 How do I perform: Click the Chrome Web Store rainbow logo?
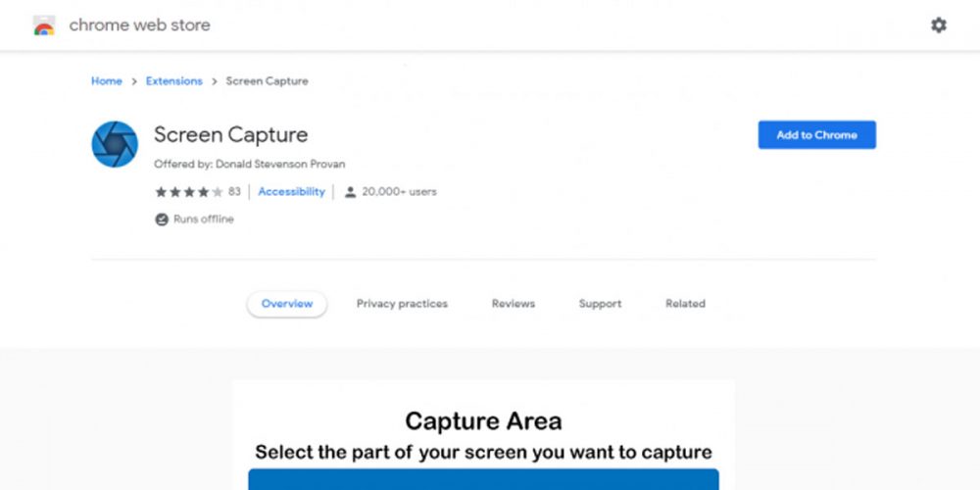pyautogui.click(x=44, y=25)
